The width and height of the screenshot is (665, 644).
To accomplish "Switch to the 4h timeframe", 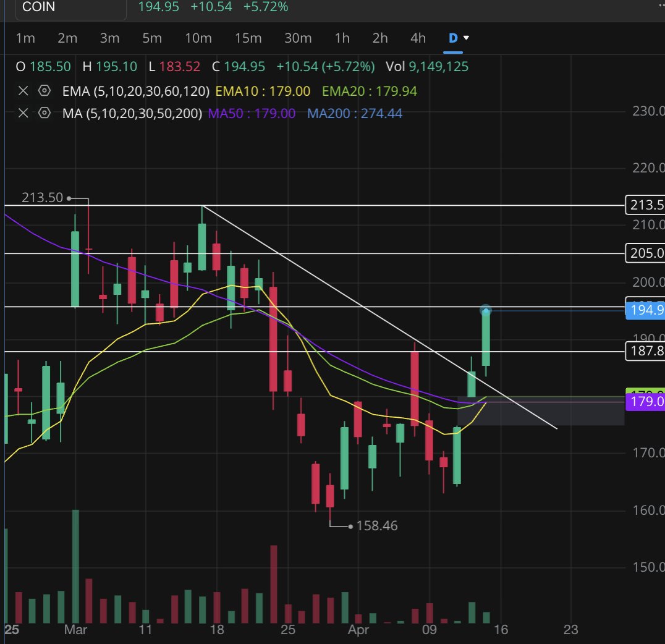I will tap(418, 38).
